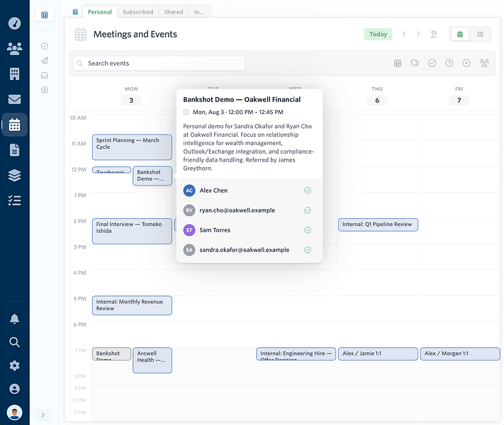Open Internal: Monthly Revenue Review event
Viewport: 504px width, 425px height.
(x=132, y=305)
